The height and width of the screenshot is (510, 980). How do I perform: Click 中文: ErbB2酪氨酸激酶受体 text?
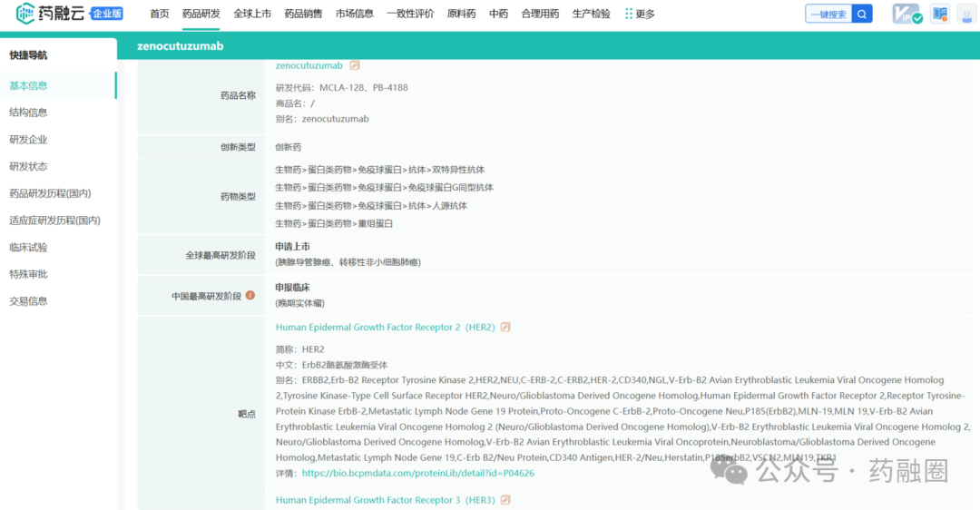click(331, 365)
